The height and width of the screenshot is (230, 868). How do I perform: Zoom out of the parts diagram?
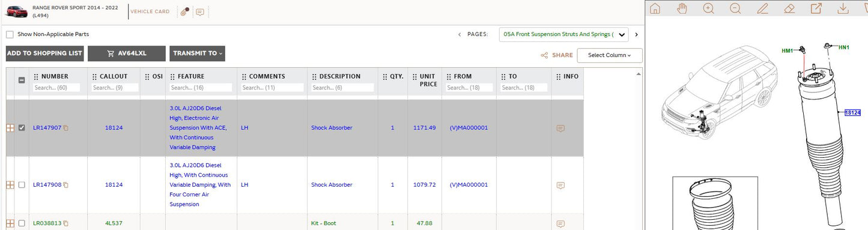coord(735,8)
